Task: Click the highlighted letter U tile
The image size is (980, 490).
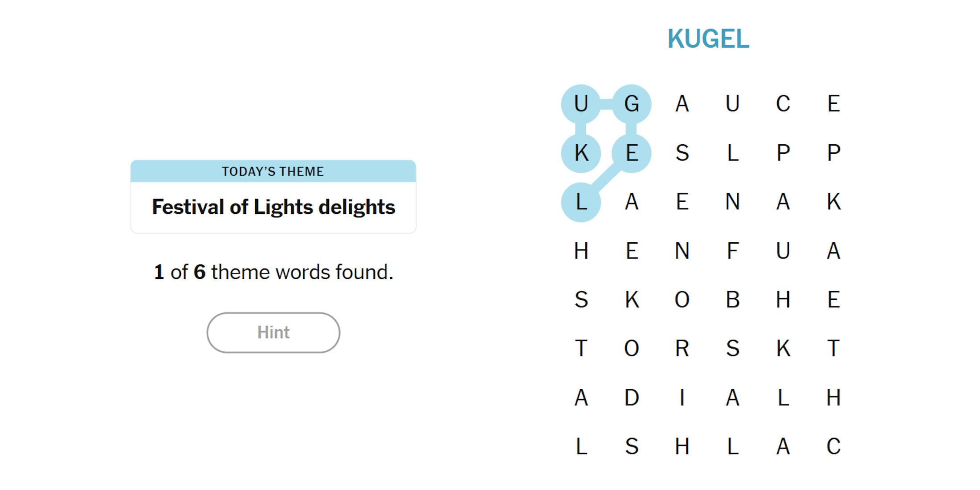Action: click(x=581, y=104)
